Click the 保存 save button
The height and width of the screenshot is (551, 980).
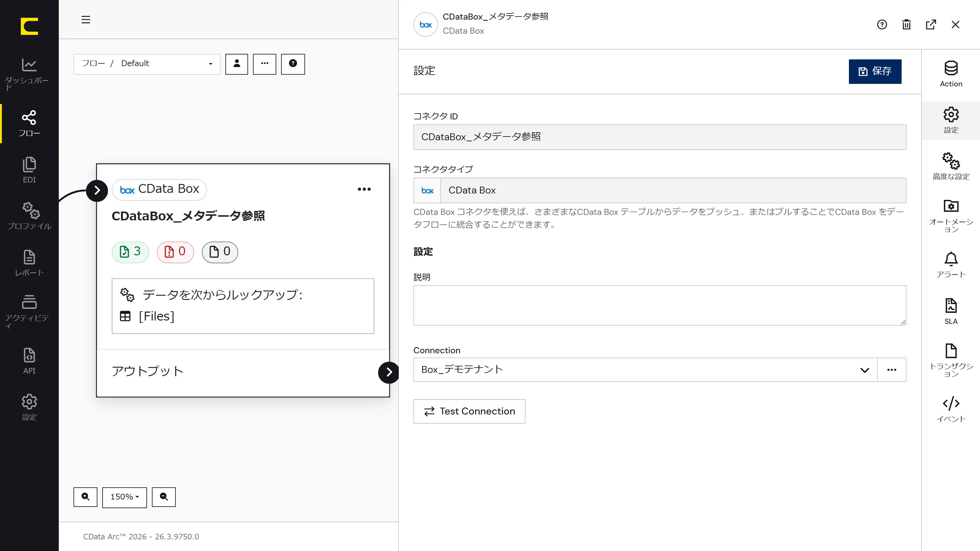pos(875,71)
